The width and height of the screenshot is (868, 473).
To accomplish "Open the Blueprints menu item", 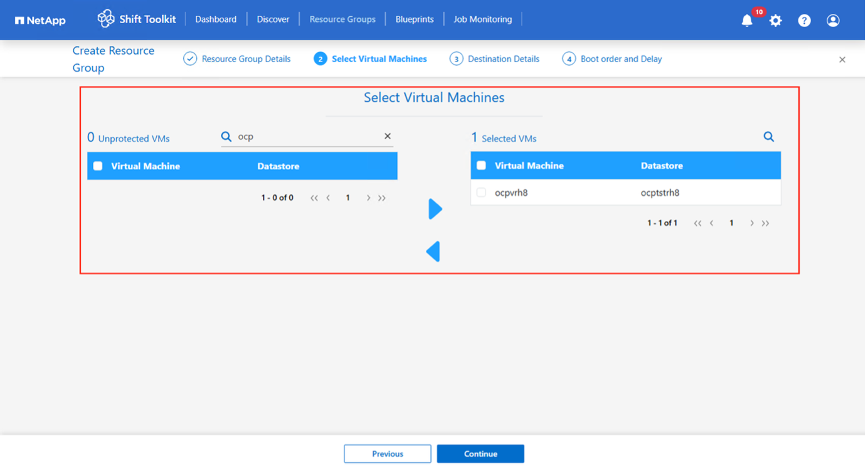I will tap(415, 19).
